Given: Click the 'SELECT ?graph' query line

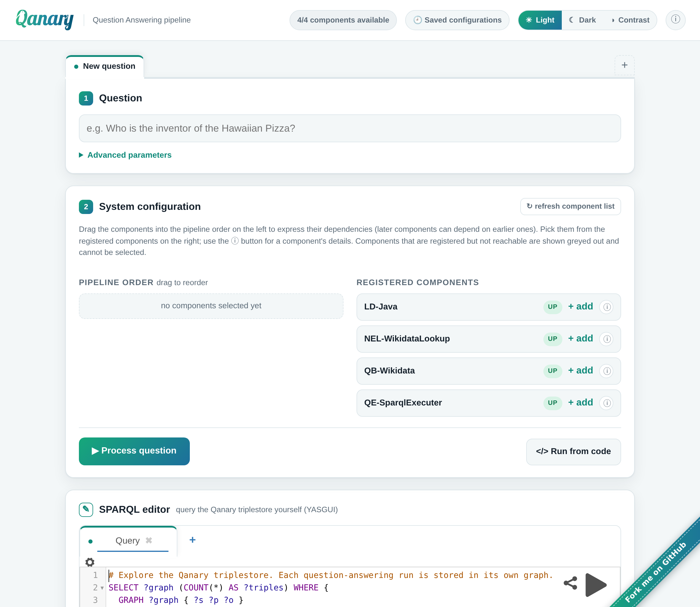Looking at the screenshot, I should click(x=218, y=588).
